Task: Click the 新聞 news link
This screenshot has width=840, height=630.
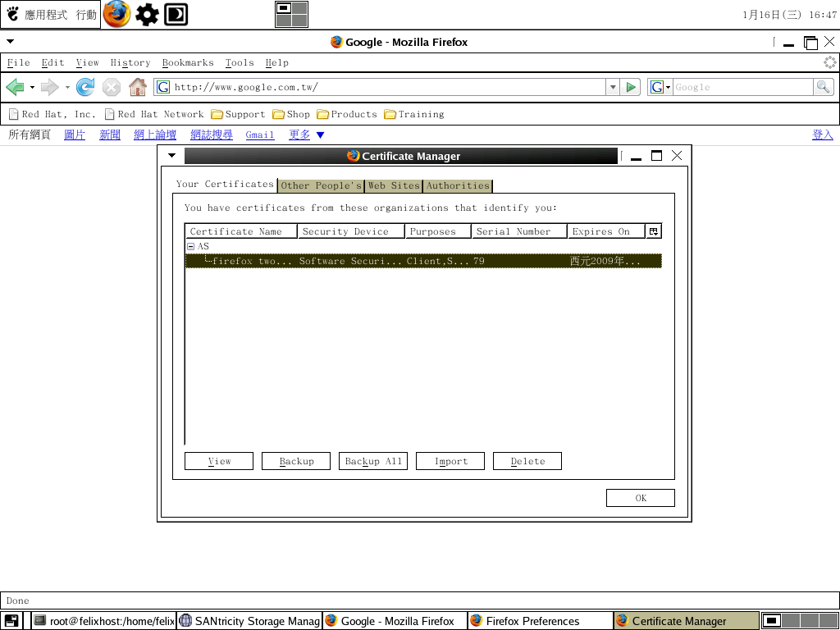Action: (x=110, y=135)
